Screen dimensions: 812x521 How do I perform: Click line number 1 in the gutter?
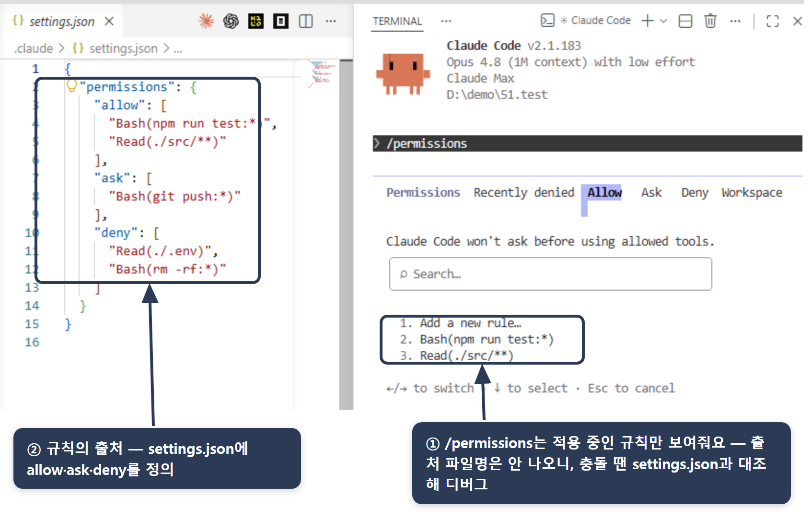(x=35, y=69)
